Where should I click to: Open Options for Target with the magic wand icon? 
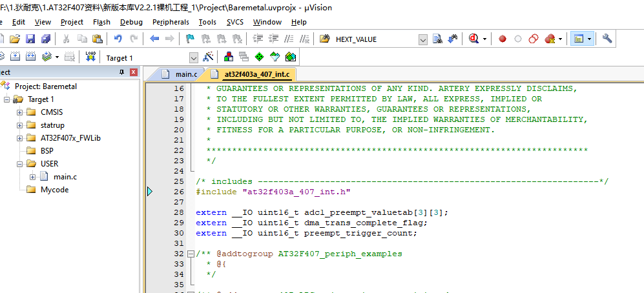(x=208, y=56)
